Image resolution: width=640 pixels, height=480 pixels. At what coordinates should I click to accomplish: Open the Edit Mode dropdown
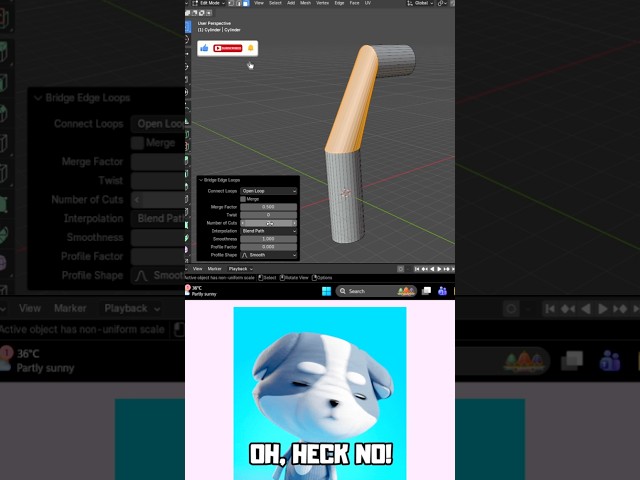[209, 3]
